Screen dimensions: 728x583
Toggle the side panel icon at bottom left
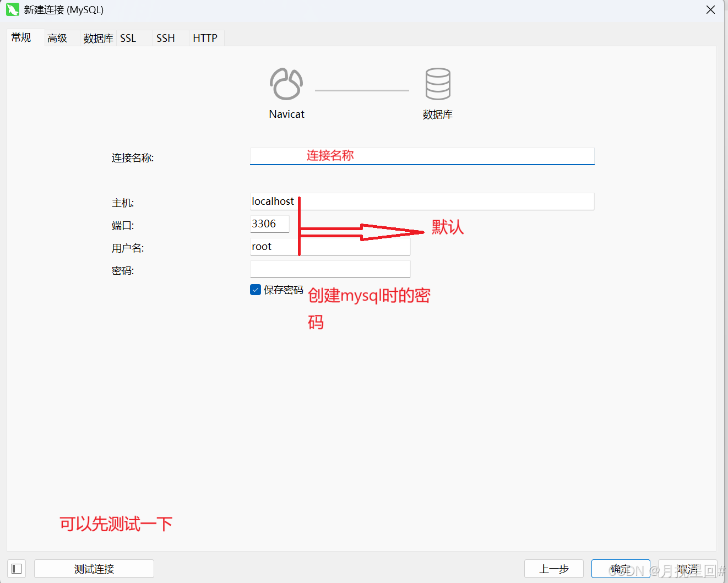pos(17,569)
